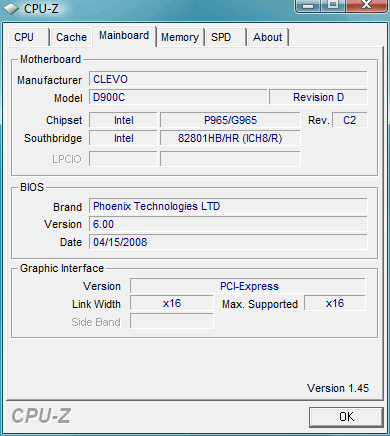Screen dimensions: 390x436
Task: Open the Memory tab
Action: [180, 37]
